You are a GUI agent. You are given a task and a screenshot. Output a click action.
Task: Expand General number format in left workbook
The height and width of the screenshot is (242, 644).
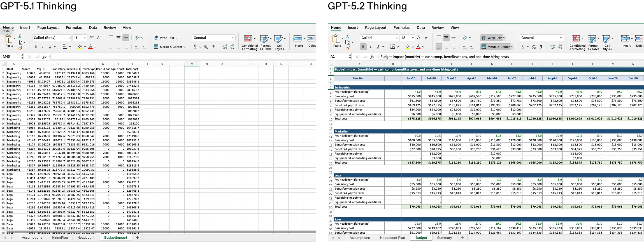click(x=233, y=38)
